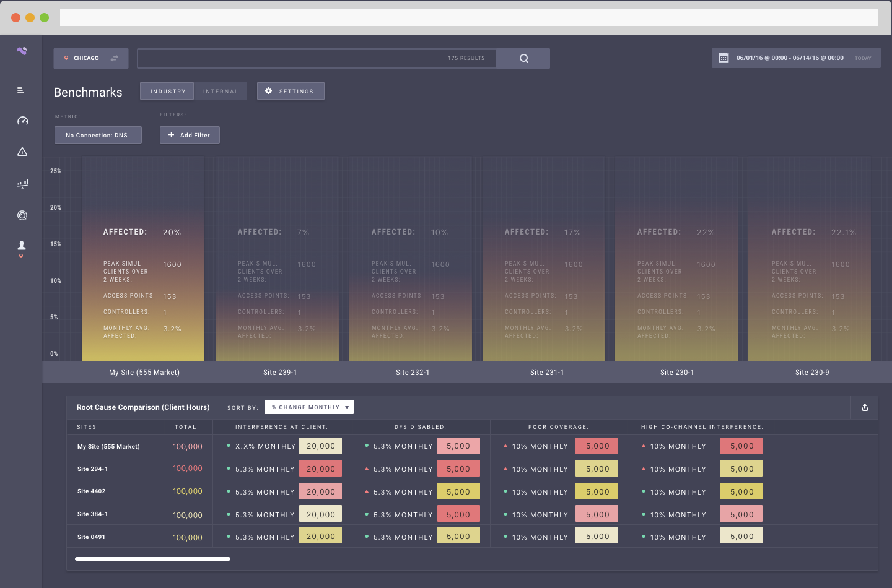Open the circular target icon in sidebar
This screenshot has height=588, width=892.
point(22,215)
